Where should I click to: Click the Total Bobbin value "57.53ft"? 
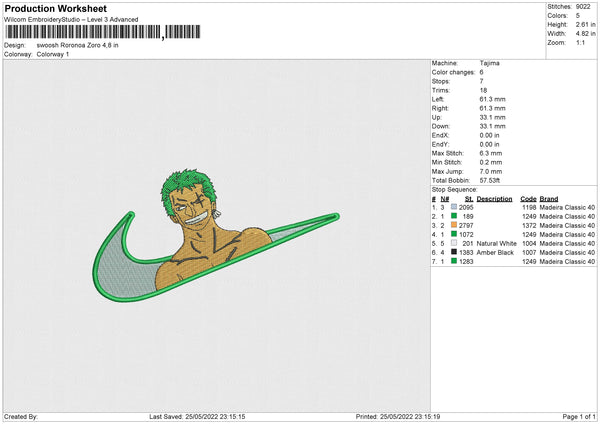490,180
